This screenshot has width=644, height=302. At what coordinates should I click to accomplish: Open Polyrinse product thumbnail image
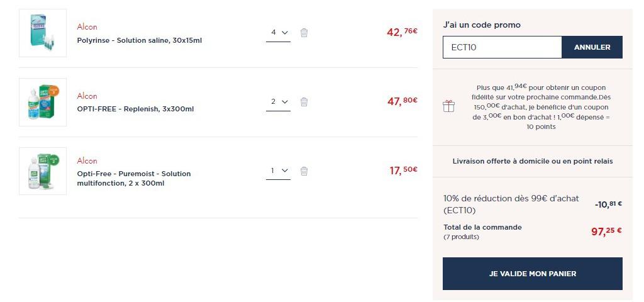click(43, 33)
